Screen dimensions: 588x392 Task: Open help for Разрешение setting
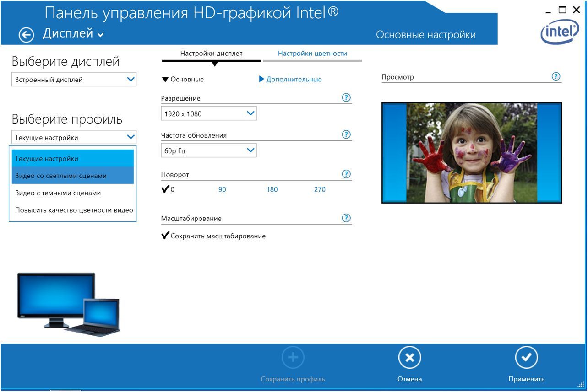click(347, 97)
